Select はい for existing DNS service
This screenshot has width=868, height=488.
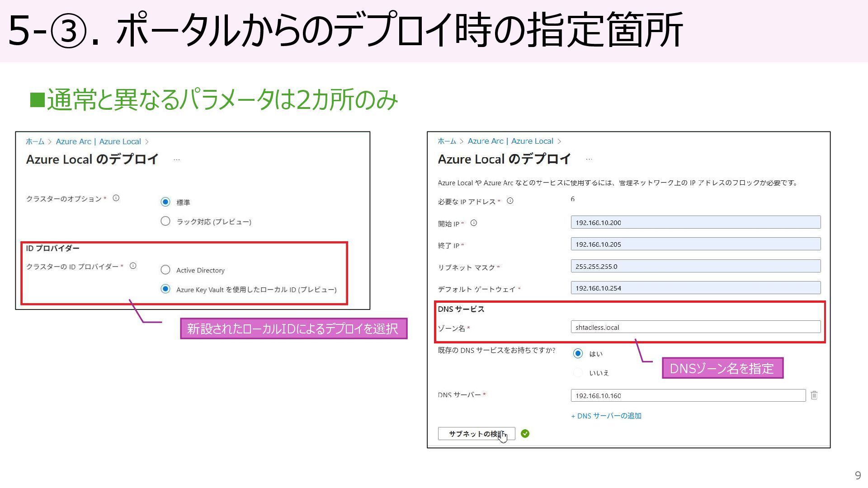pos(578,353)
